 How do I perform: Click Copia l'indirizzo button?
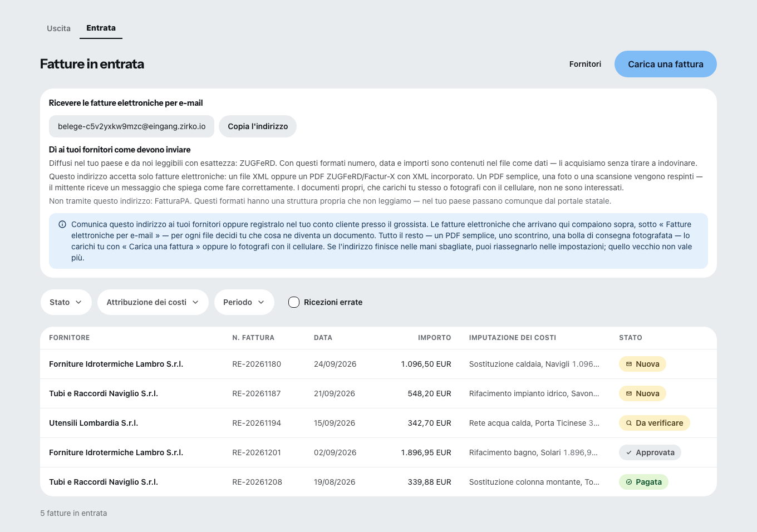tap(258, 126)
